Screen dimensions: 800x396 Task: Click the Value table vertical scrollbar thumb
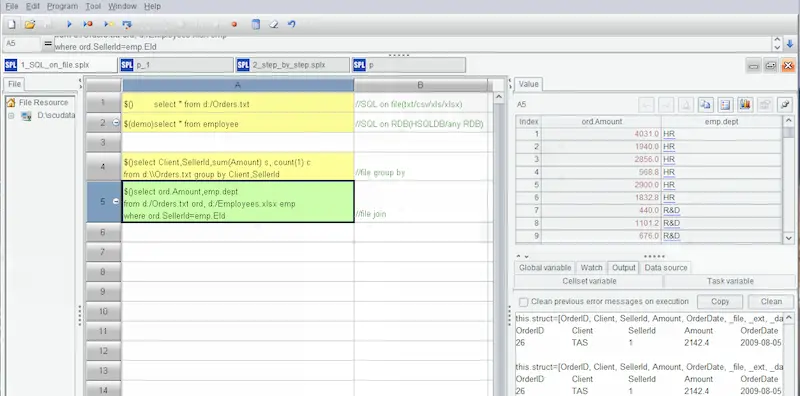coord(788,133)
